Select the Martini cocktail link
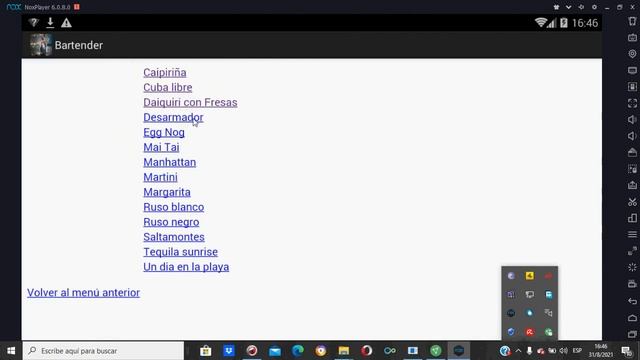Image resolution: width=640 pixels, height=360 pixels. 160,177
